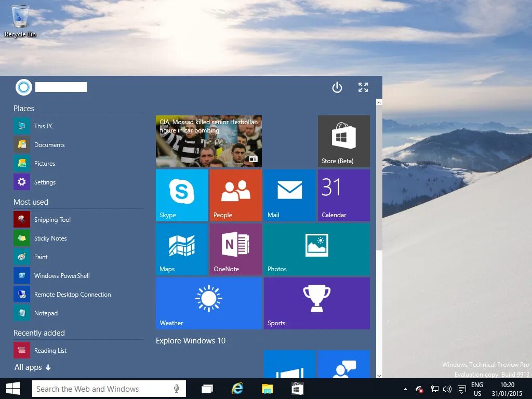Image resolution: width=532 pixels, height=399 pixels.
Task: Click the OneDrive sync tray icon
Action: pyautogui.click(x=420, y=389)
